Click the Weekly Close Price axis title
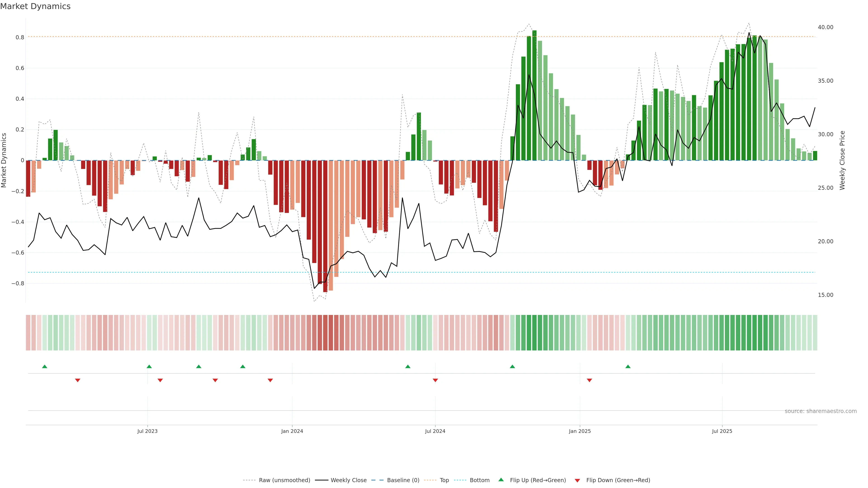This screenshot has height=488, width=868. (842, 160)
